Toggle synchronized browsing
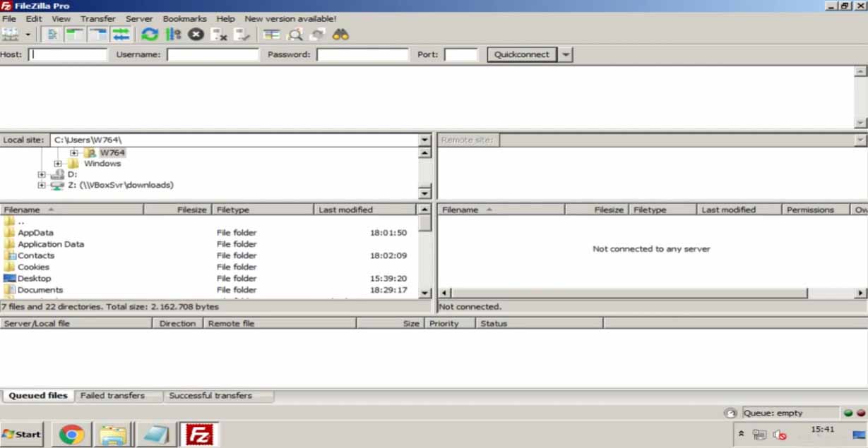 pos(318,34)
